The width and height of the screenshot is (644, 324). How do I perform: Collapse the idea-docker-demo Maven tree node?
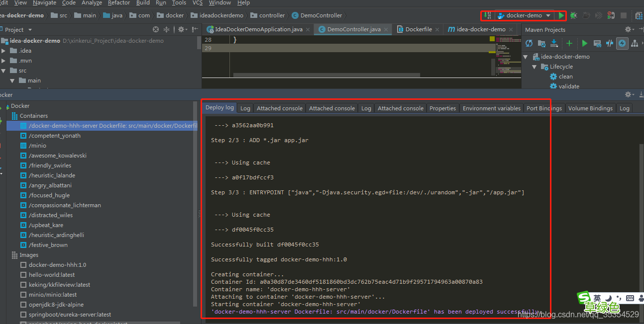(x=526, y=56)
